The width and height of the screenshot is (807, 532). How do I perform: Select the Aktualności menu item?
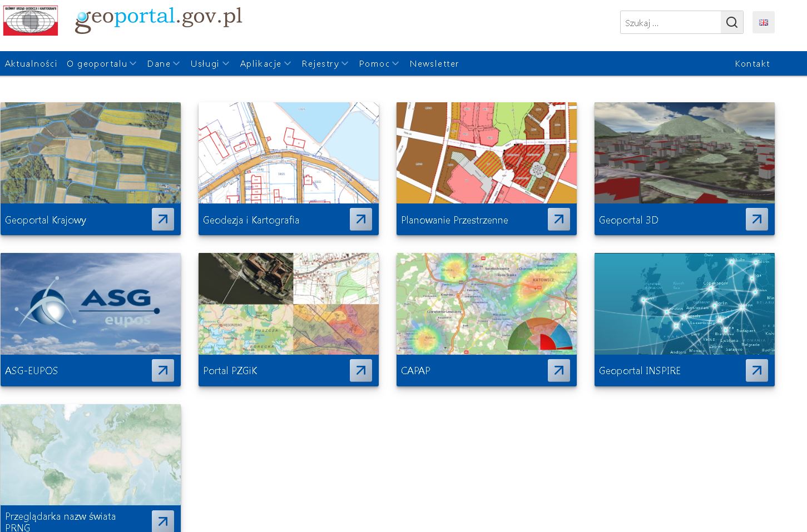pos(31,63)
